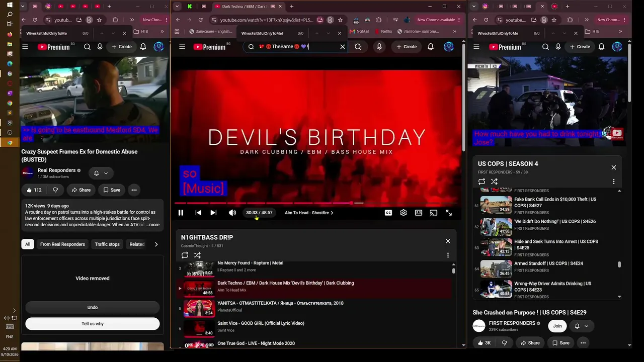Open FIRST RESPONDERS notification bell dropdown

[581, 326]
